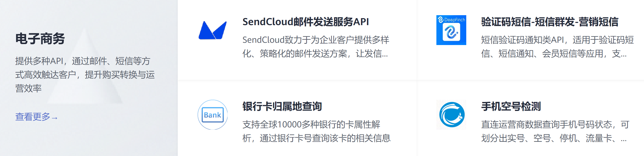Follow the 查看更多 link

coord(33,117)
